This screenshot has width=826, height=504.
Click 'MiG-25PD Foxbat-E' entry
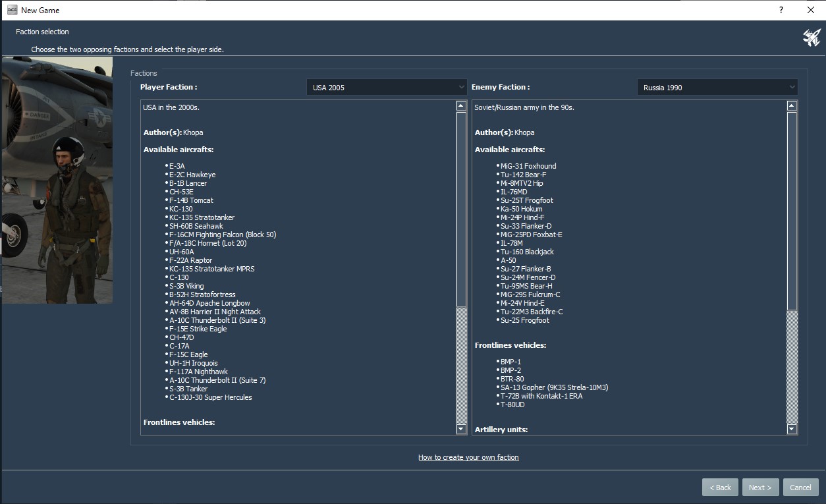click(532, 235)
